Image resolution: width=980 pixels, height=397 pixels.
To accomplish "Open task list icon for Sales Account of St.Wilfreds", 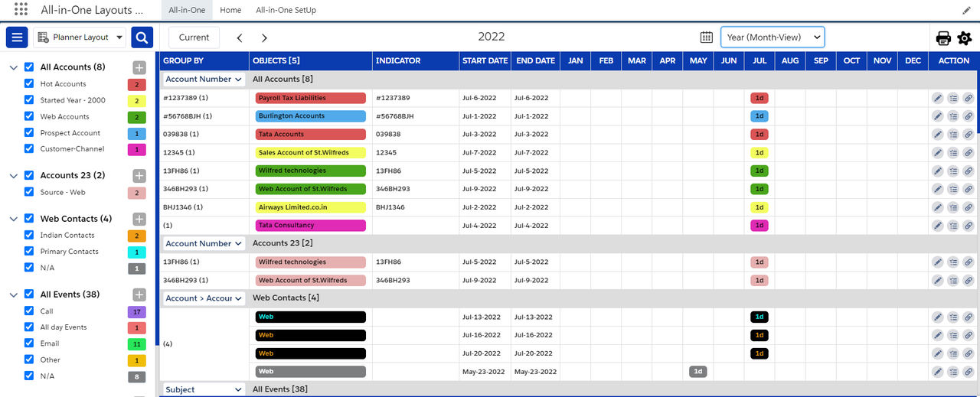I will click(x=953, y=153).
